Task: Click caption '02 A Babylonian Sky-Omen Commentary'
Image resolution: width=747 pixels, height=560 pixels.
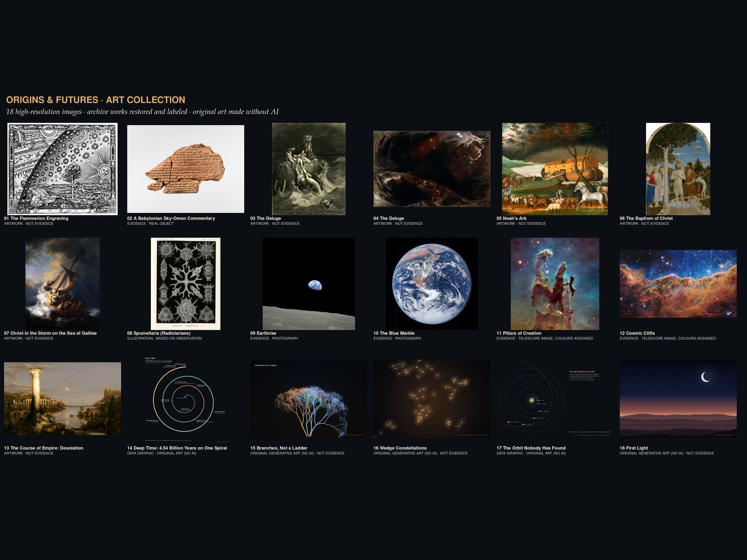Action: pos(171,218)
